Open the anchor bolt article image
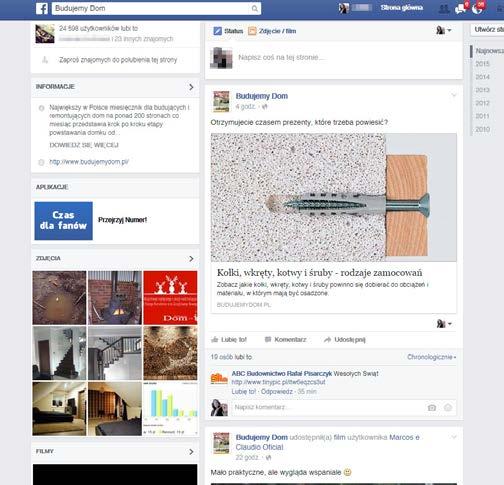The image size is (504, 485). tap(334, 197)
